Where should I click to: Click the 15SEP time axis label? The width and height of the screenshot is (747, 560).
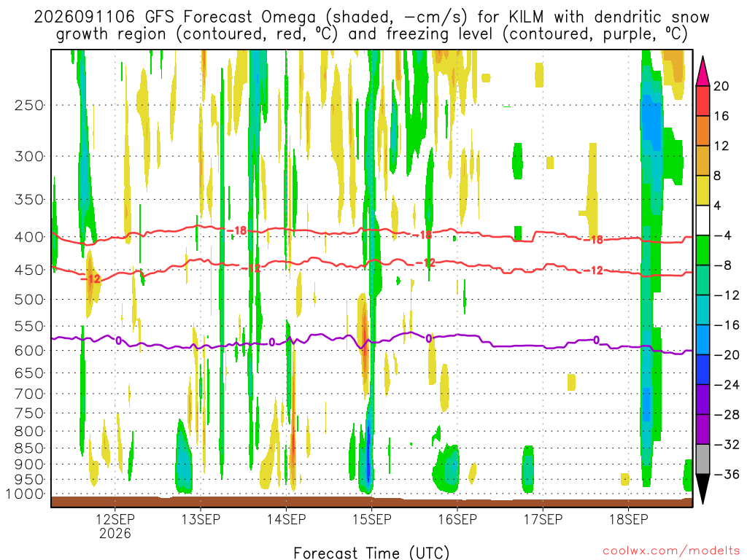pyautogui.click(x=371, y=519)
